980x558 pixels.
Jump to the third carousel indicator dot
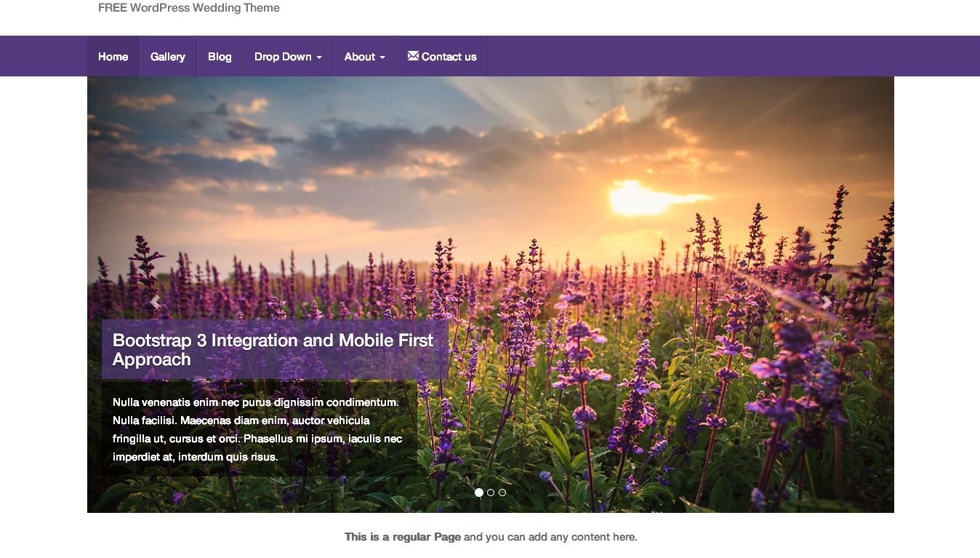click(502, 493)
